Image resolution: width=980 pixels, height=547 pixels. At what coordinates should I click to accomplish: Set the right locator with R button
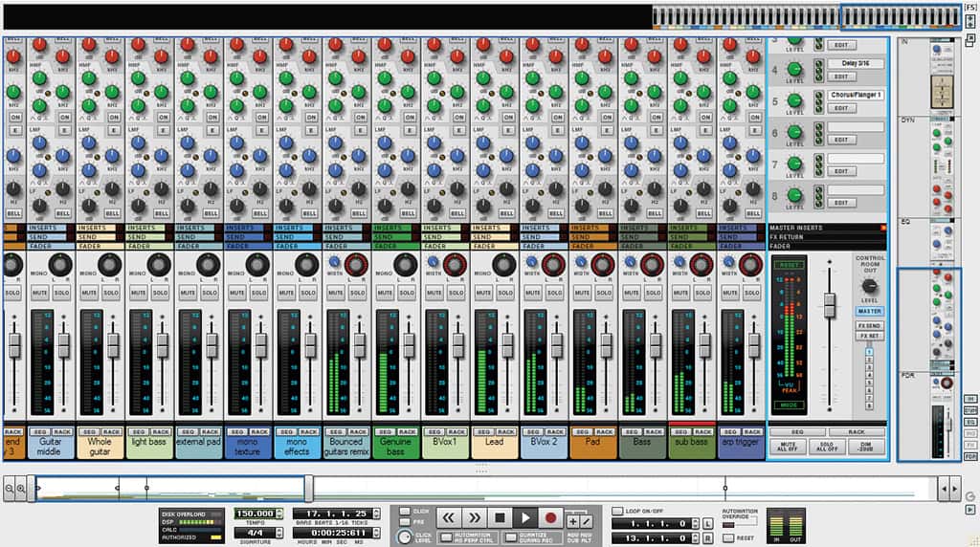[x=707, y=537]
